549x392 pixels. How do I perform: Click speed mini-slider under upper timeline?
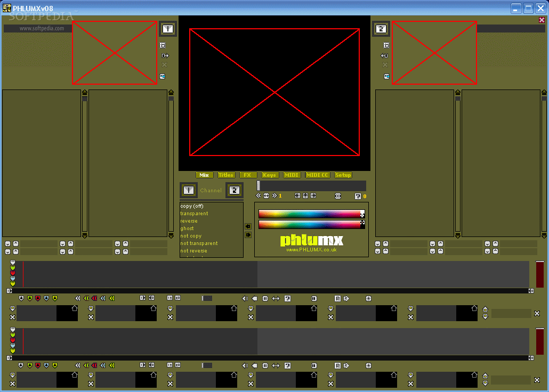[x=207, y=298]
